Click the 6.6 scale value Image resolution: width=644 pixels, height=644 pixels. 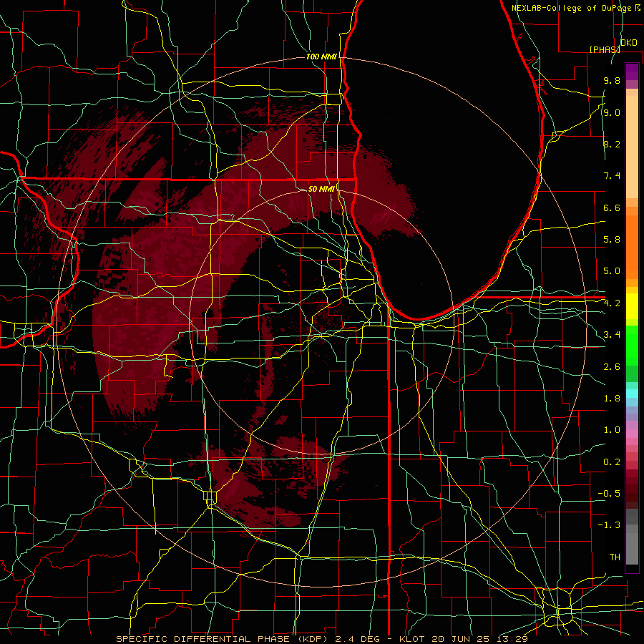click(612, 208)
